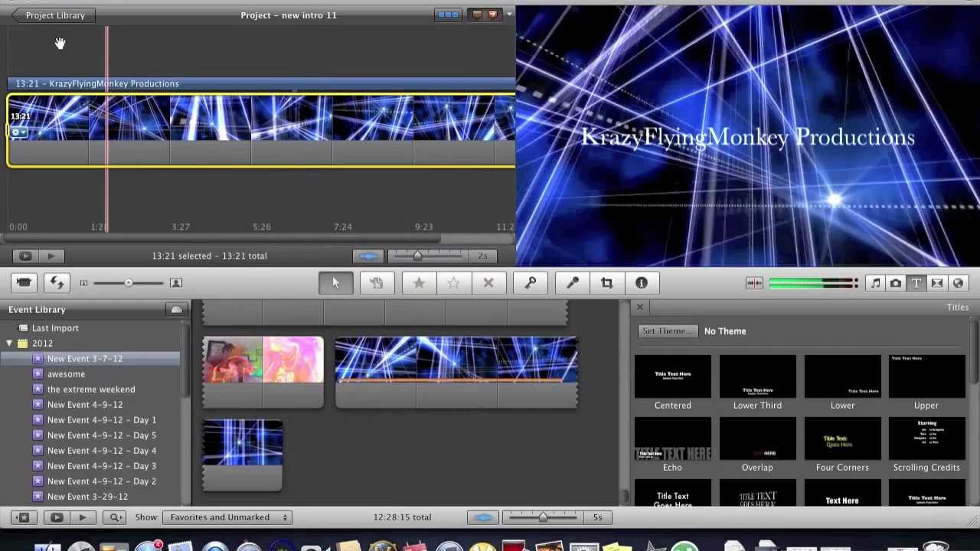Play selected events from the beginning

[82, 517]
